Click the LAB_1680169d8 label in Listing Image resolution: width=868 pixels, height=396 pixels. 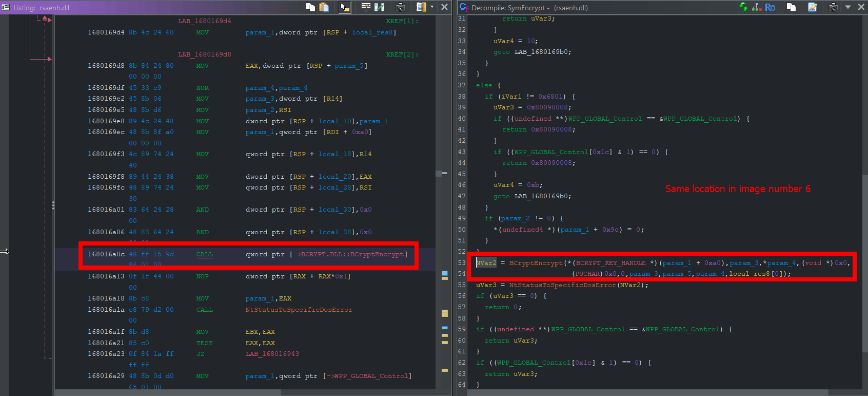point(205,54)
